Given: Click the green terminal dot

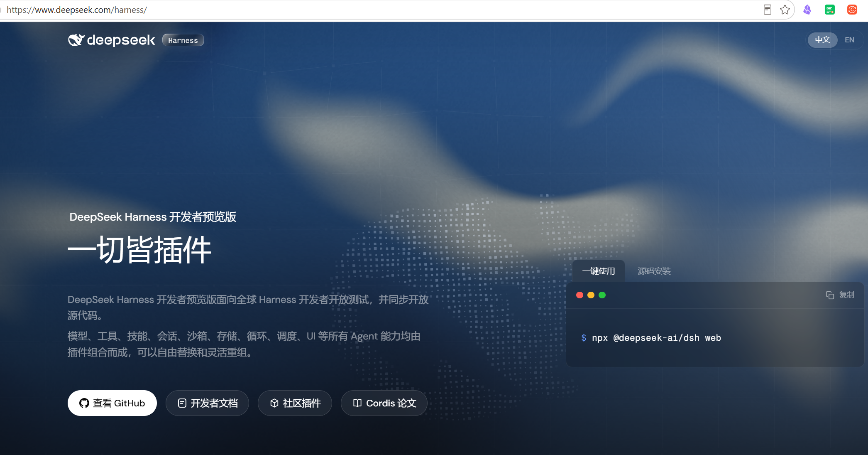Looking at the screenshot, I should pos(602,295).
